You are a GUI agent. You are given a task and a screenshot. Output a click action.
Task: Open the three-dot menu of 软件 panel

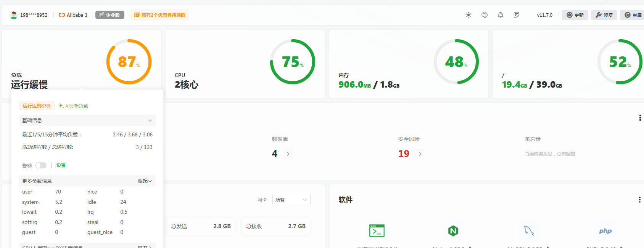(x=640, y=200)
